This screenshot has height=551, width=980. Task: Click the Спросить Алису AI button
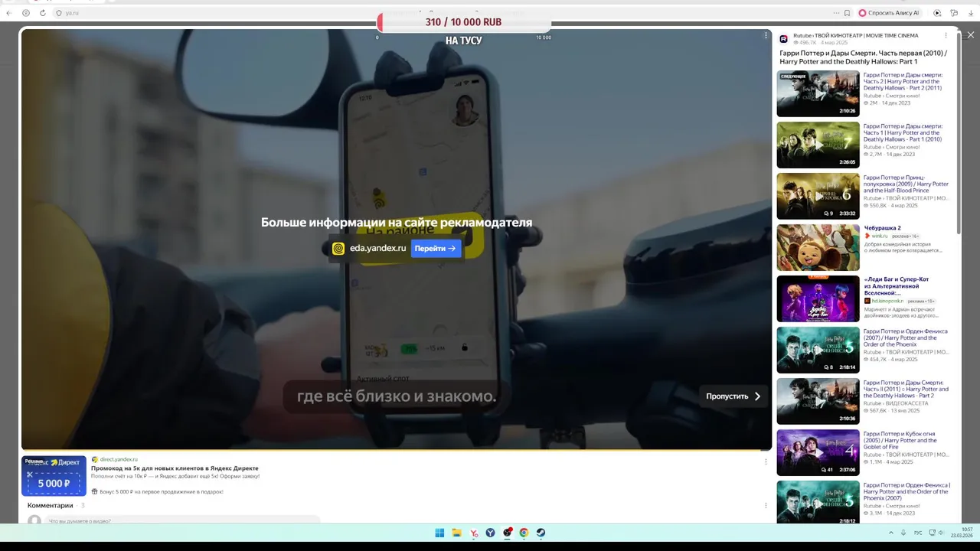(889, 13)
